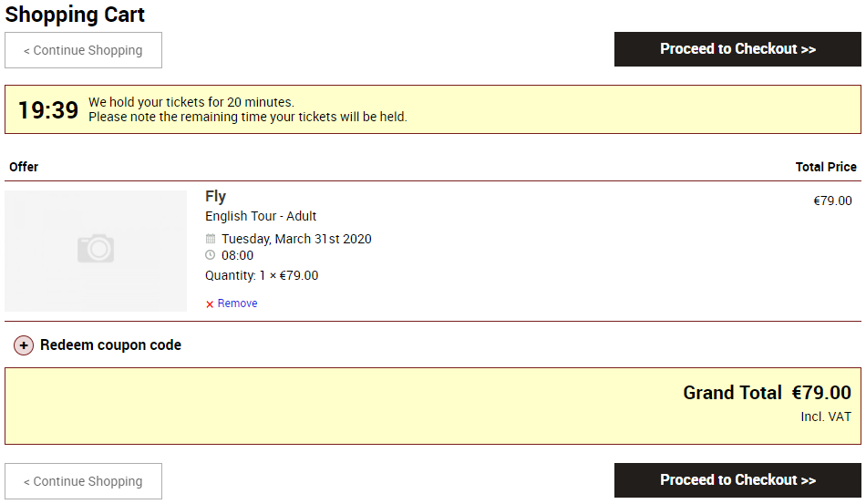This screenshot has height=504, width=866.
Task: Click the red X remove icon
Action: [210, 304]
